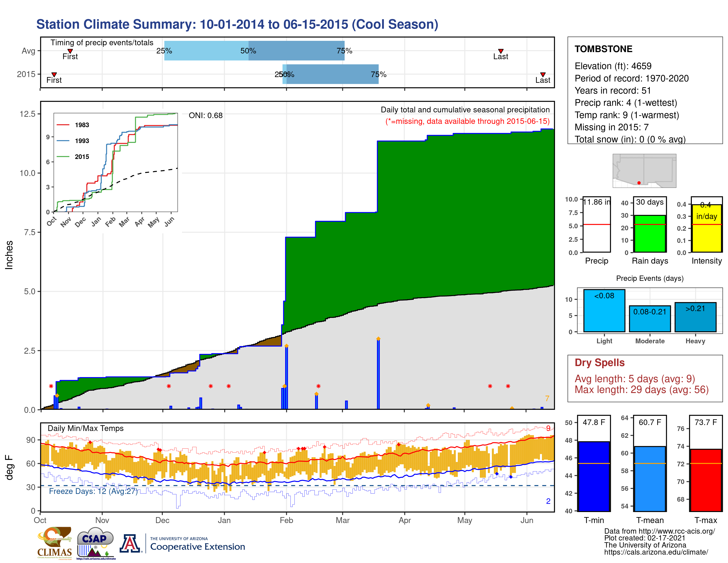
Task: Click the 'Years in record: 51' line
Action: pyautogui.click(x=613, y=91)
